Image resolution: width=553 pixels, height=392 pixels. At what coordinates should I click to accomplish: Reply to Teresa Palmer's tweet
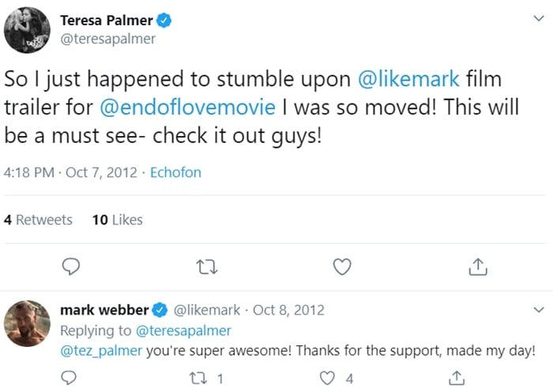70,268
